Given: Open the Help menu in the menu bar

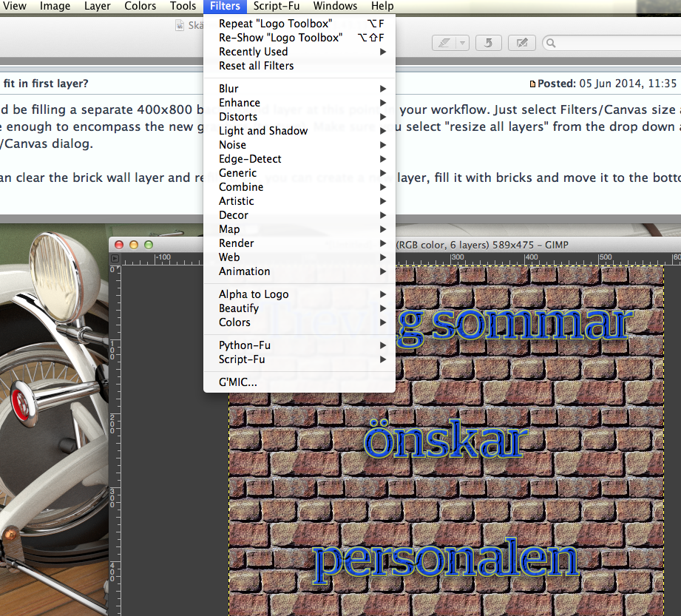Looking at the screenshot, I should tap(382, 6).
